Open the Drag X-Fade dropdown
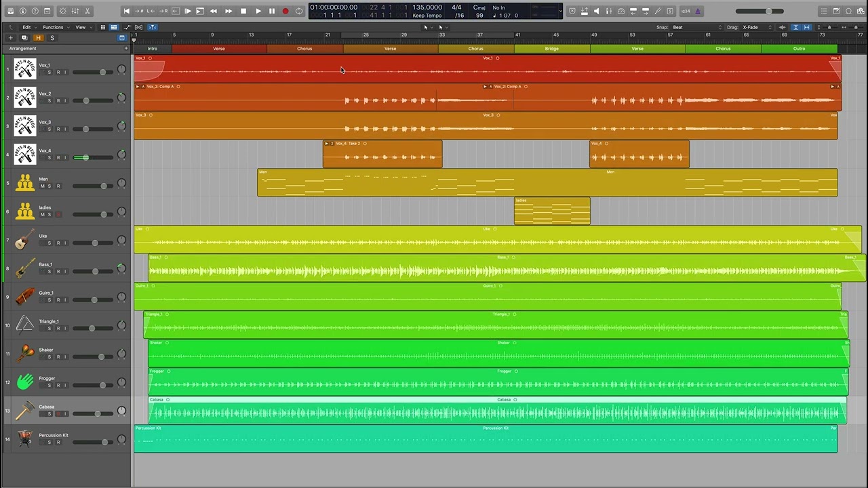Viewport: 868px width, 488px height. point(757,27)
